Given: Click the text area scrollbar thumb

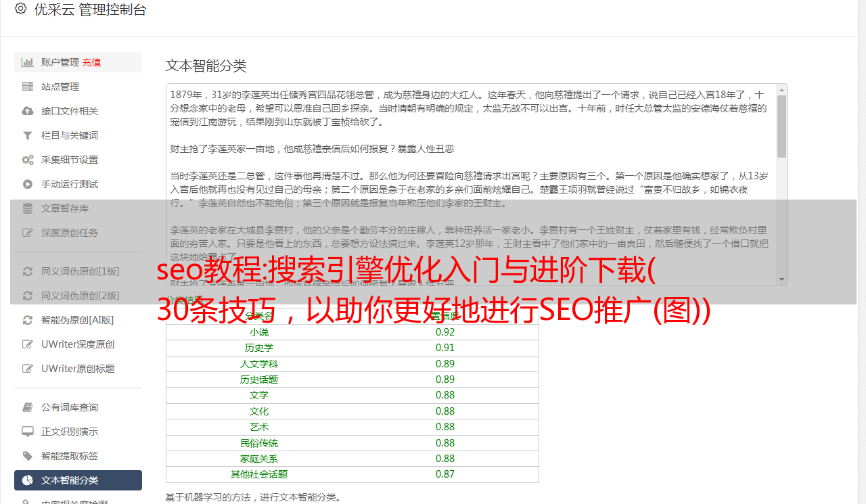Looking at the screenshot, I should (781, 126).
